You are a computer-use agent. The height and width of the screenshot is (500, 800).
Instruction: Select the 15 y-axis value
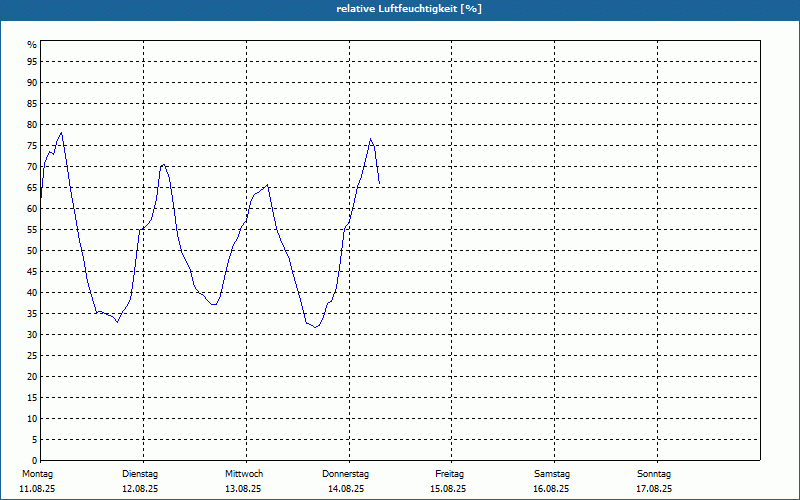[32, 398]
